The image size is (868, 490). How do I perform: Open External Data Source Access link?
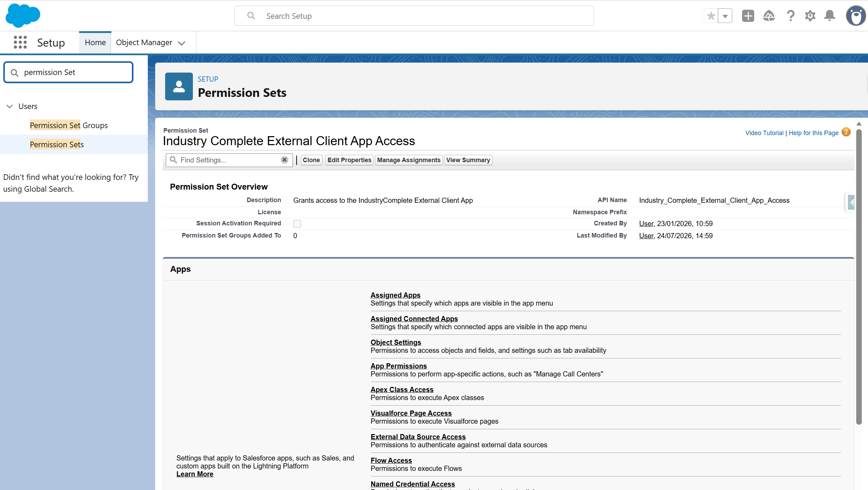click(418, 437)
